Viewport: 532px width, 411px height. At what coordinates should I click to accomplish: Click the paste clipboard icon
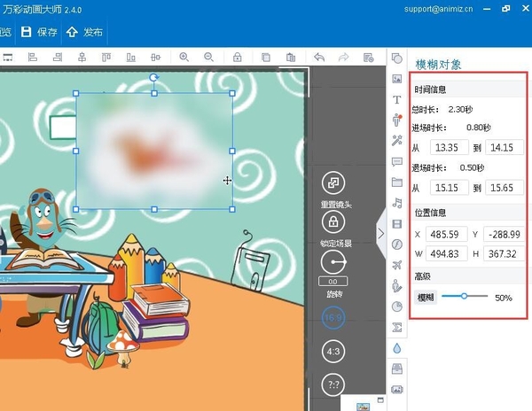click(291, 58)
